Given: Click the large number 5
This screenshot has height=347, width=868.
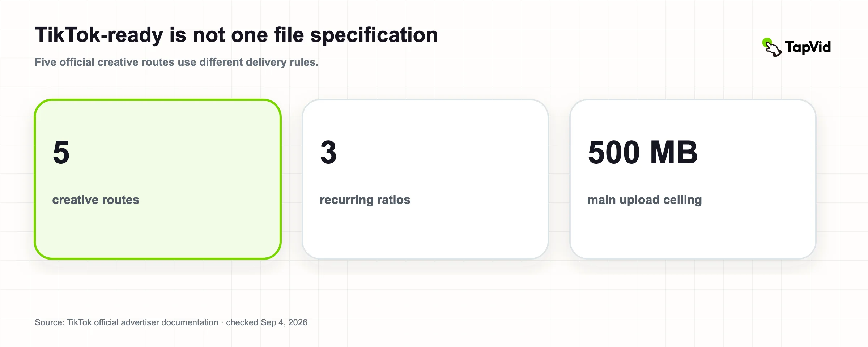Looking at the screenshot, I should pos(61,153).
